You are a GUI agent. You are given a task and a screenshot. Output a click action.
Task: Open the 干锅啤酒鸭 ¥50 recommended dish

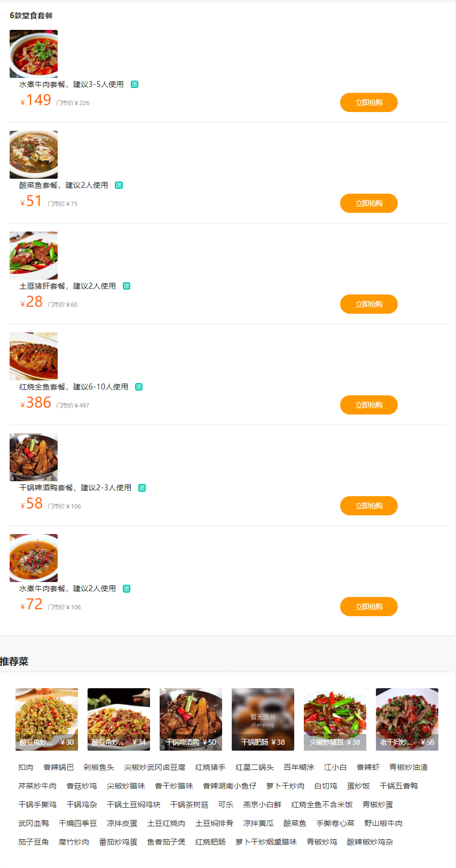pos(191,719)
